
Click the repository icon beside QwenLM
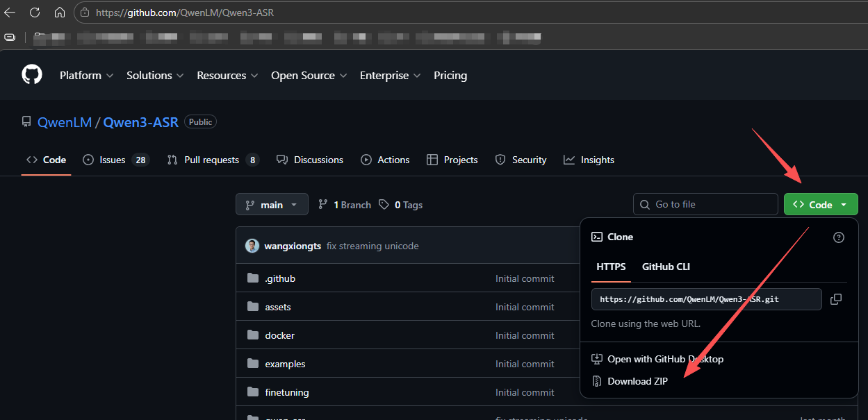[26, 122]
